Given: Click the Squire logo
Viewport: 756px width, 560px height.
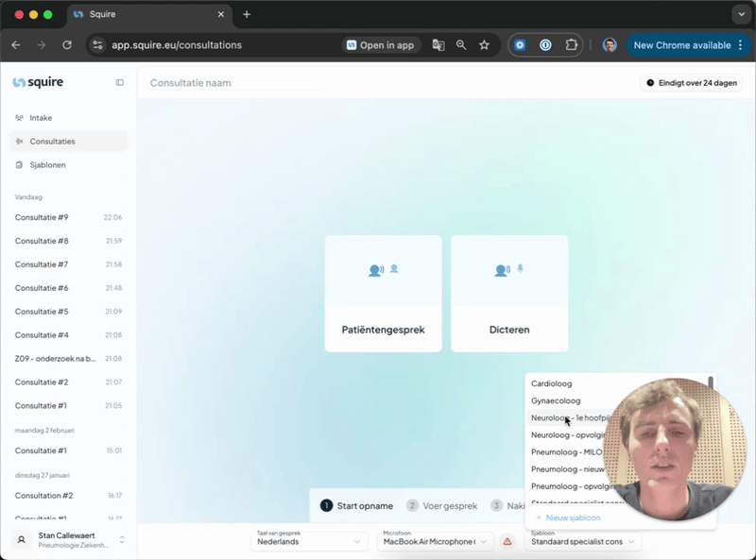Looking at the screenshot, I should coord(38,82).
